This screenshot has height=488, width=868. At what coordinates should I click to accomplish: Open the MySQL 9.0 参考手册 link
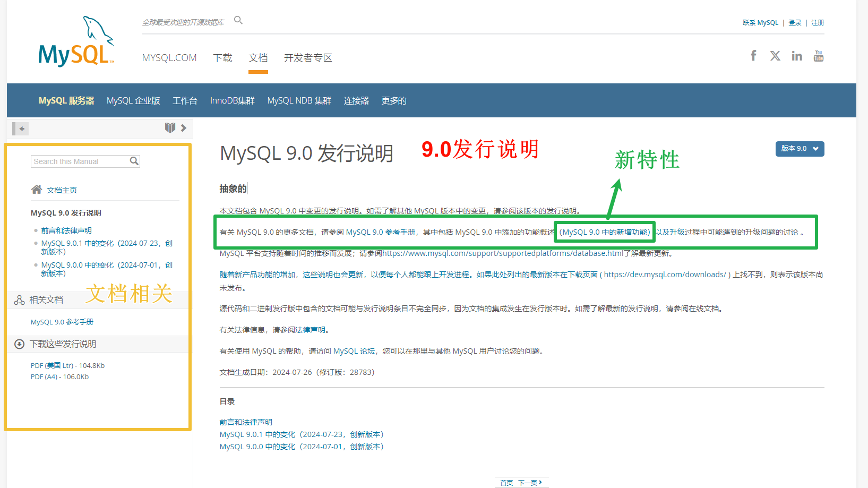coord(62,321)
